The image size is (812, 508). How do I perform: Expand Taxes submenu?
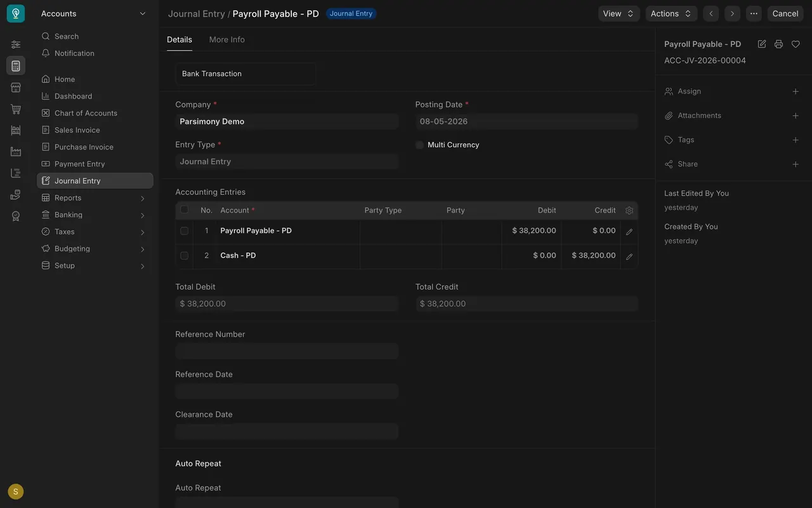(142, 232)
